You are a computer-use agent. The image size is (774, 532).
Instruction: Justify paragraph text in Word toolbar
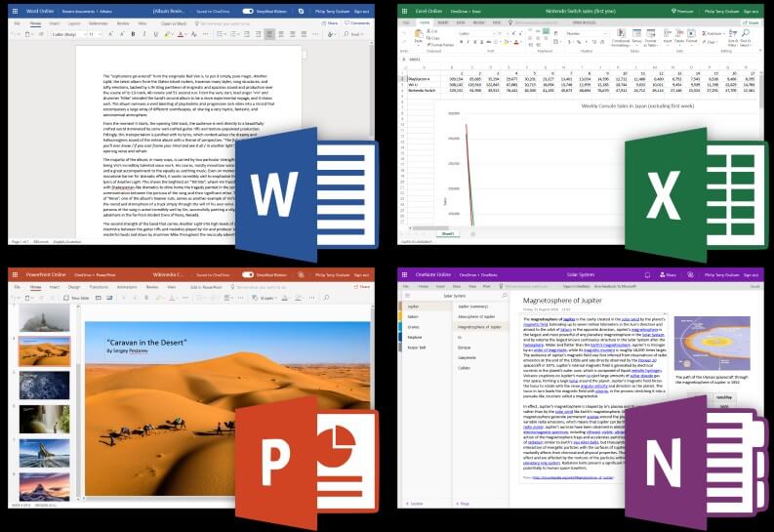click(x=304, y=34)
